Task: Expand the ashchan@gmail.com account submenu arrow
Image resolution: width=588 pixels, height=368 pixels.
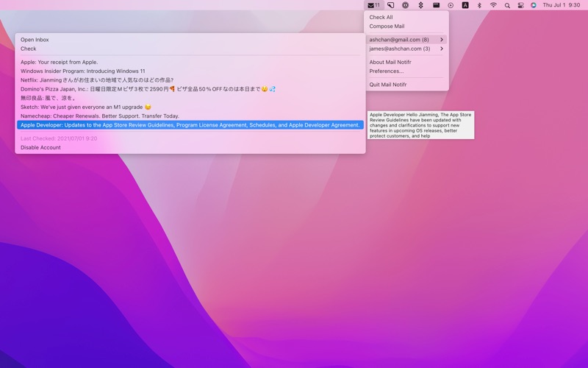Action: pos(441,40)
